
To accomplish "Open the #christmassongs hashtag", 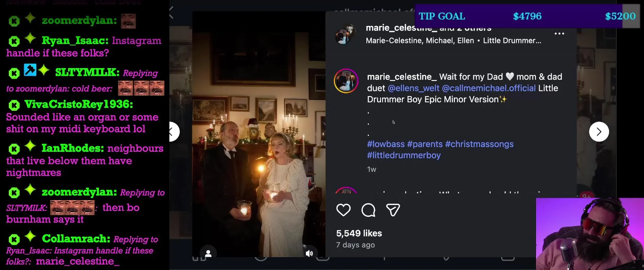I will (x=479, y=144).
